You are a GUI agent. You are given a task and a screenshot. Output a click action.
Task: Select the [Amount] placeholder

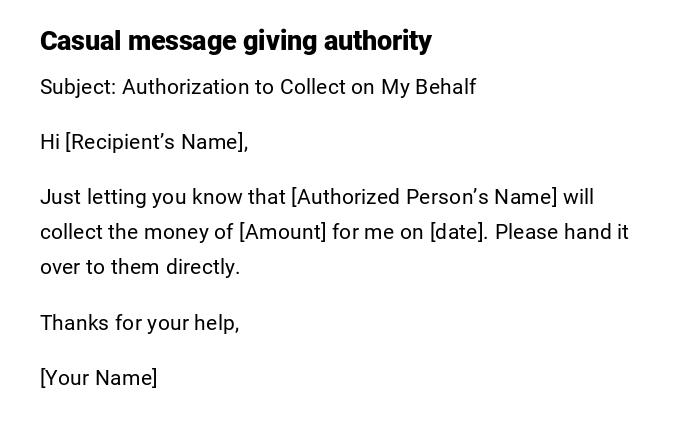283,232
